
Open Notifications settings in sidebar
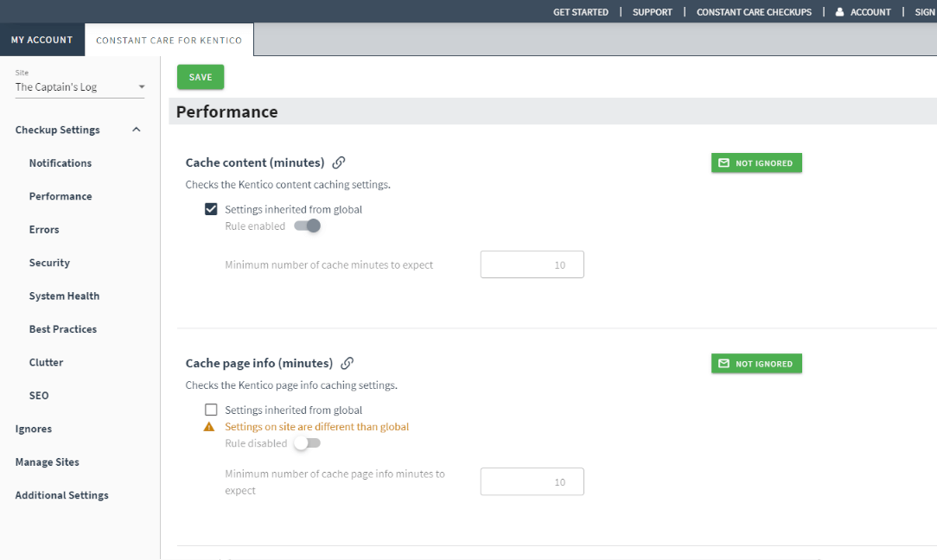[x=61, y=163]
